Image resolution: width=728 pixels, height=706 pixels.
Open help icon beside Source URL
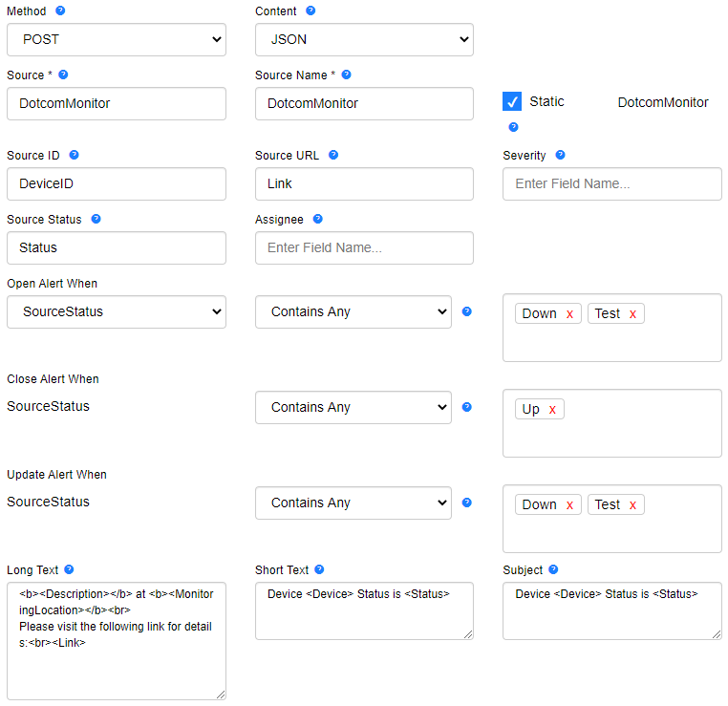[x=333, y=155]
